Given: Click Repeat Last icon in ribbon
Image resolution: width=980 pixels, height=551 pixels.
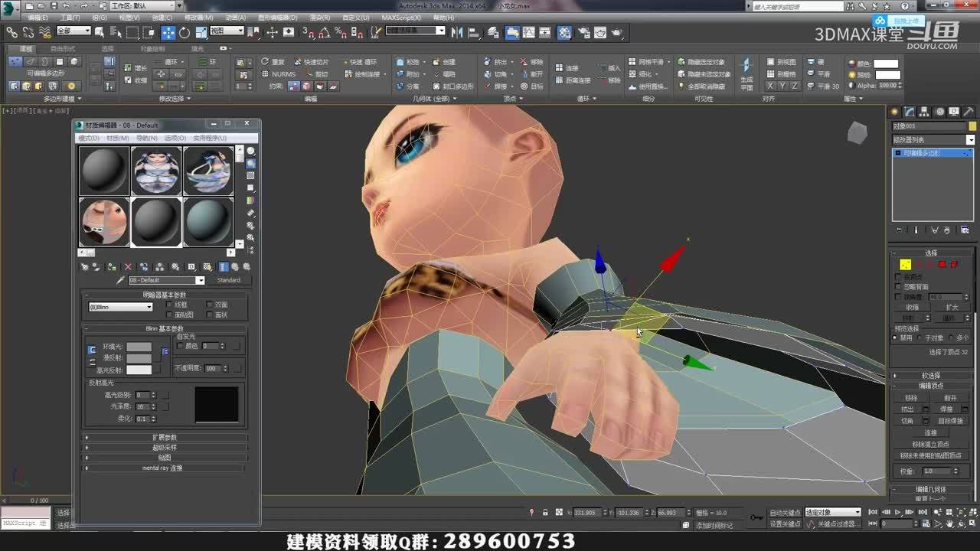Looking at the screenshot, I should (x=265, y=62).
